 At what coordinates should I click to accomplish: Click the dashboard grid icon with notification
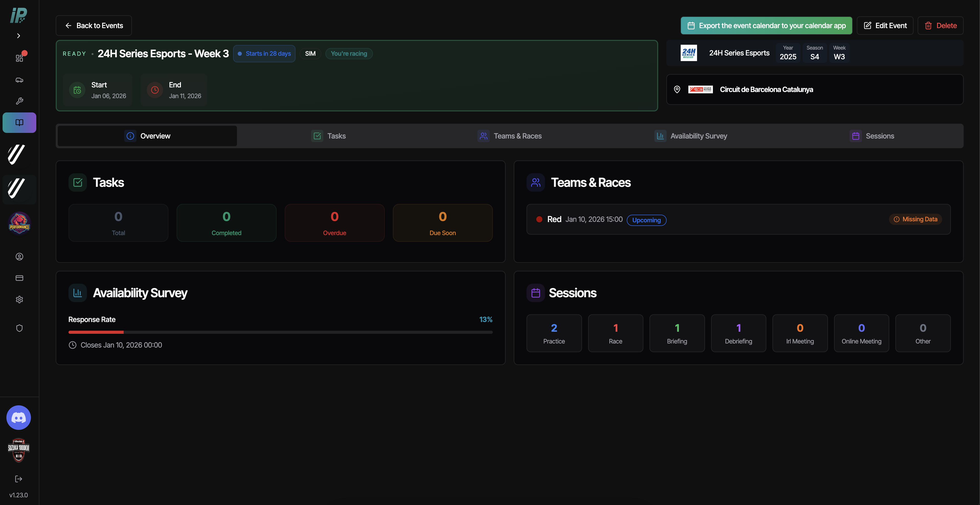[x=19, y=58]
